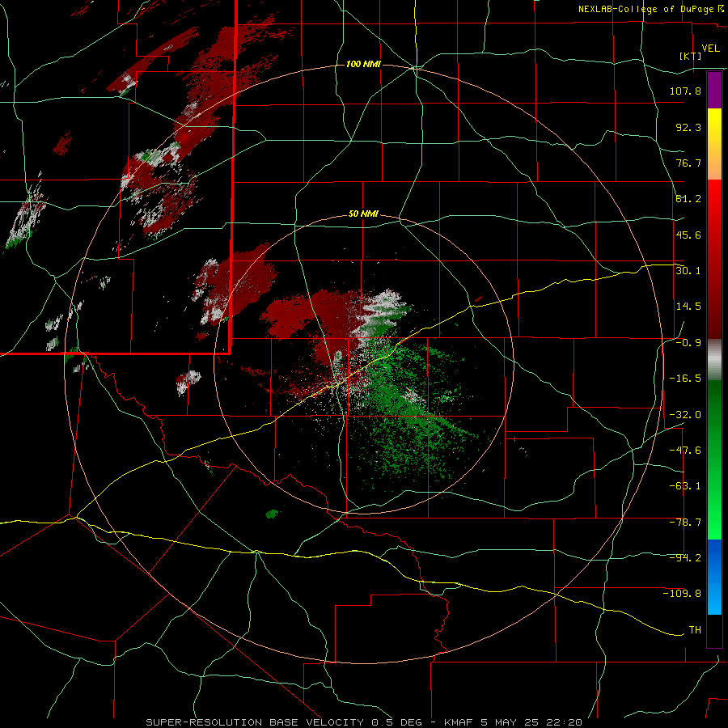Click the KMAF station identifier in the footer
This screenshot has height=728, width=728.
(x=459, y=722)
